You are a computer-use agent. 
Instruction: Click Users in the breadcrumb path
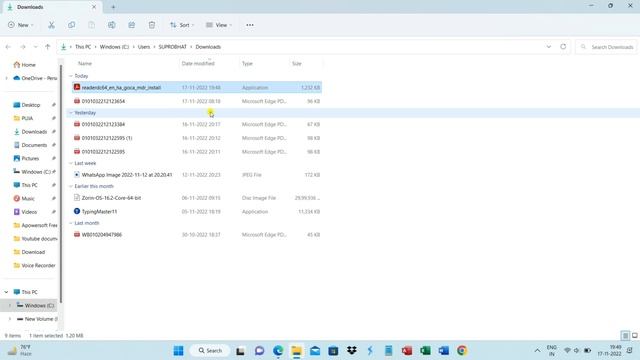(x=144, y=47)
